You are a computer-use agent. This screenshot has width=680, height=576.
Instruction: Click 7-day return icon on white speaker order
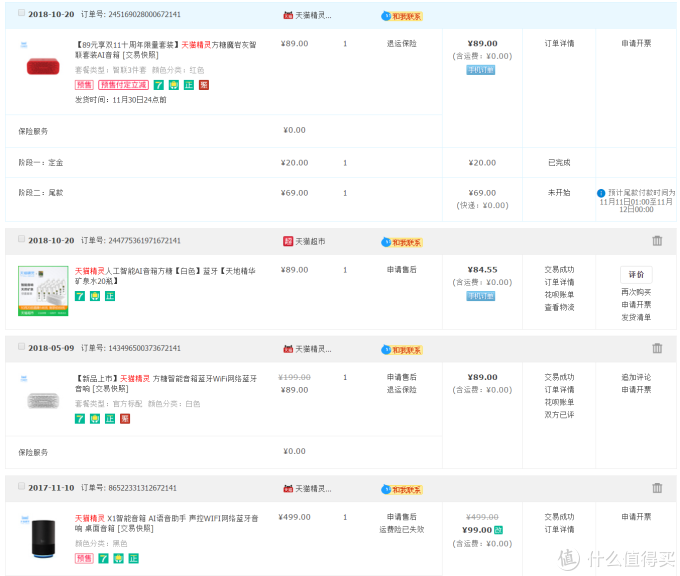pos(80,419)
